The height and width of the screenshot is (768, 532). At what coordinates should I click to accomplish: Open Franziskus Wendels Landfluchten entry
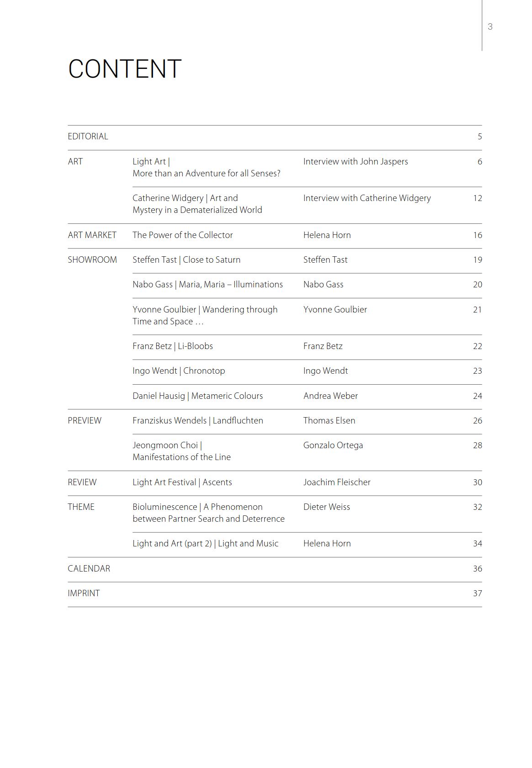[198, 421]
